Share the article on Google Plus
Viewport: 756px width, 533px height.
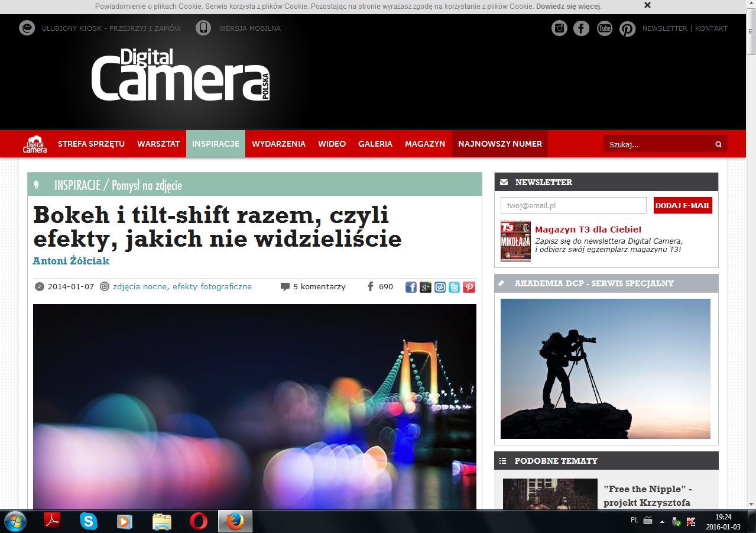(426, 287)
